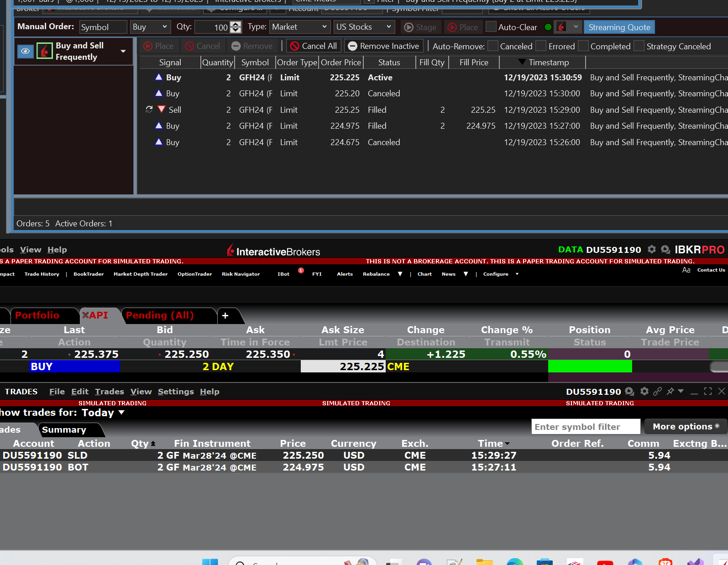Expand the Buy and Sell Frequently strategy dropdown arrow

(x=123, y=51)
